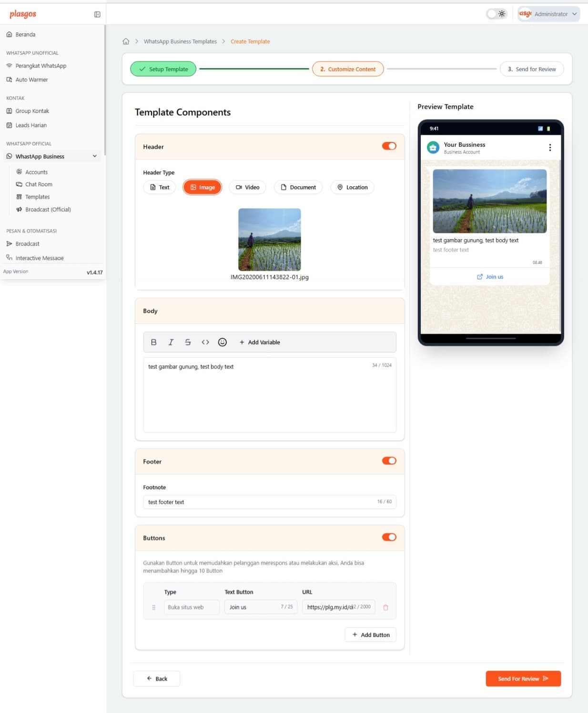Image resolution: width=588 pixels, height=713 pixels.
Task: Open the button Type dropdown
Action: pyautogui.click(x=191, y=607)
